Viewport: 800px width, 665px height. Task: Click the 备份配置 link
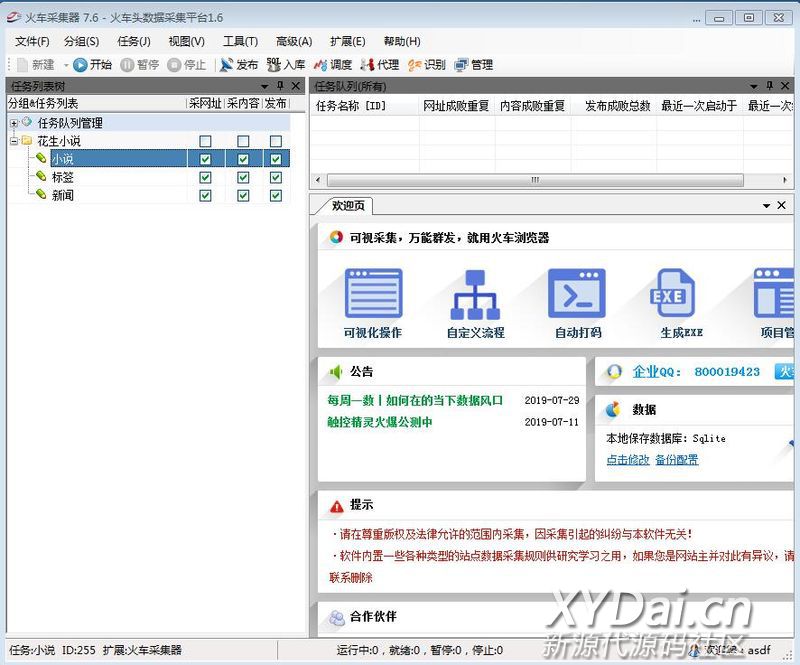677,460
